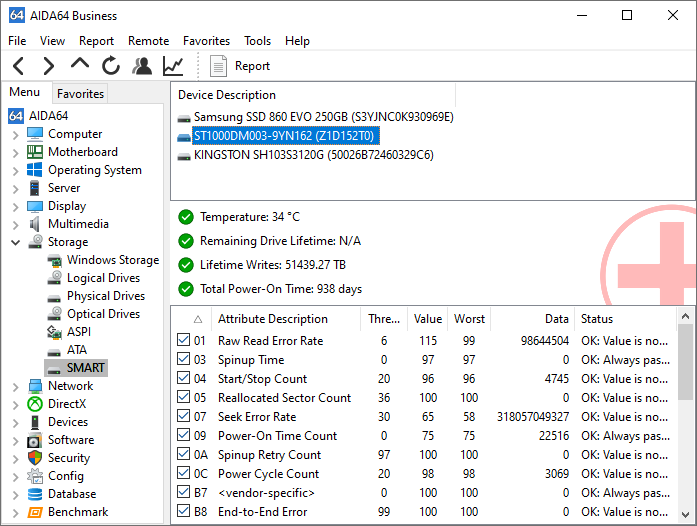Image resolution: width=697 pixels, height=526 pixels.
Task: Open the user management toolbar icon
Action: coord(142,66)
